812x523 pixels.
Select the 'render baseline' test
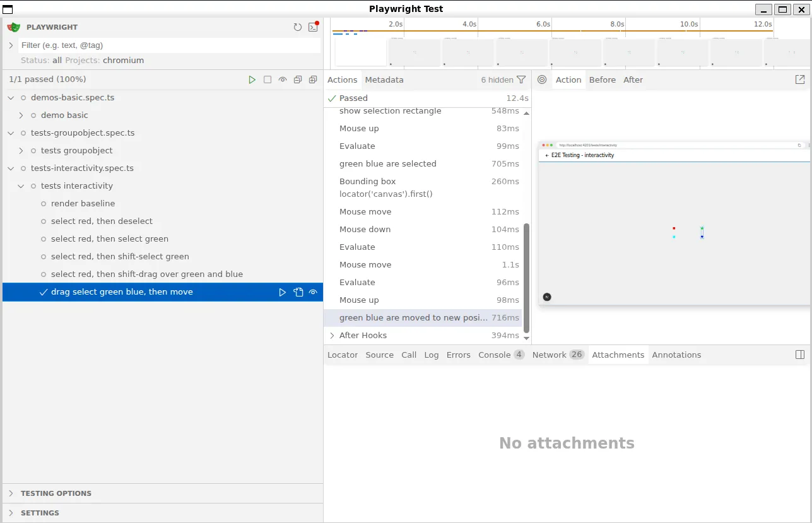point(83,204)
